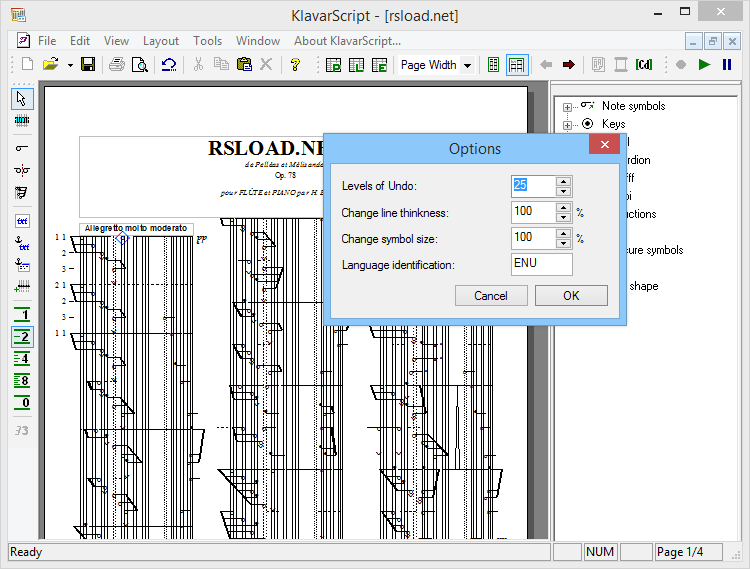Increase Levels of Undo with up arrow
The image size is (750, 569).
click(x=564, y=181)
